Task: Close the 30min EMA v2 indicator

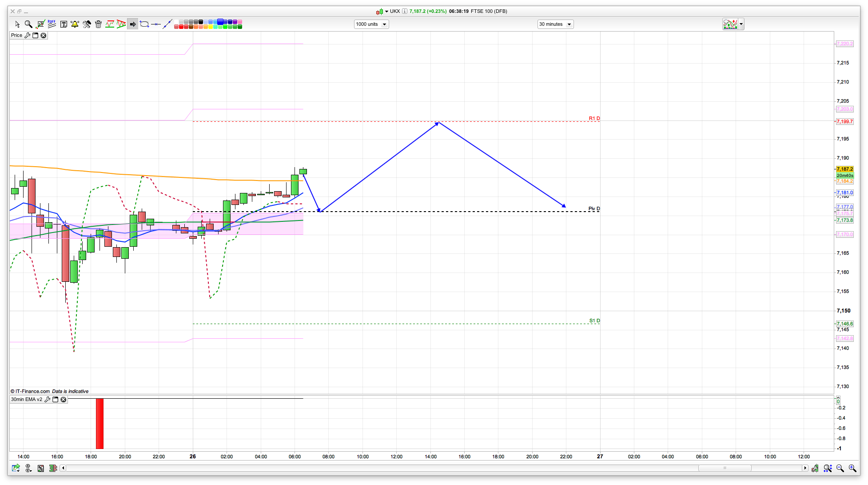Action: [x=64, y=400]
